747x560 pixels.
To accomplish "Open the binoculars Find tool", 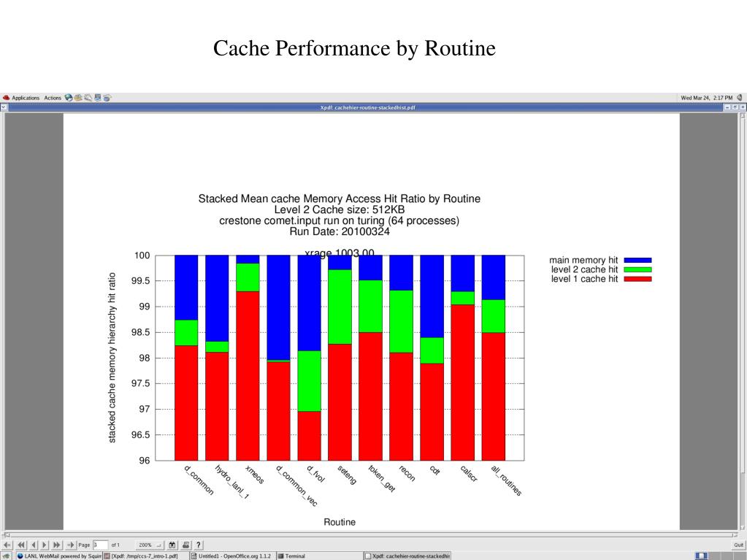I will 172,545.
